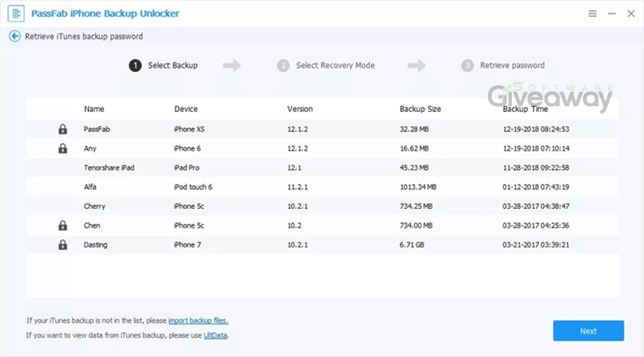Click the PassFab app logo icon
Image resolution: width=644 pixels, height=357 pixels.
pyautogui.click(x=16, y=13)
